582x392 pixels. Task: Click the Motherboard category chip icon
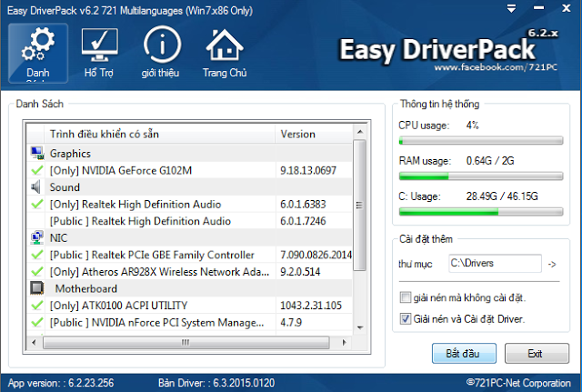pos(36,288)
